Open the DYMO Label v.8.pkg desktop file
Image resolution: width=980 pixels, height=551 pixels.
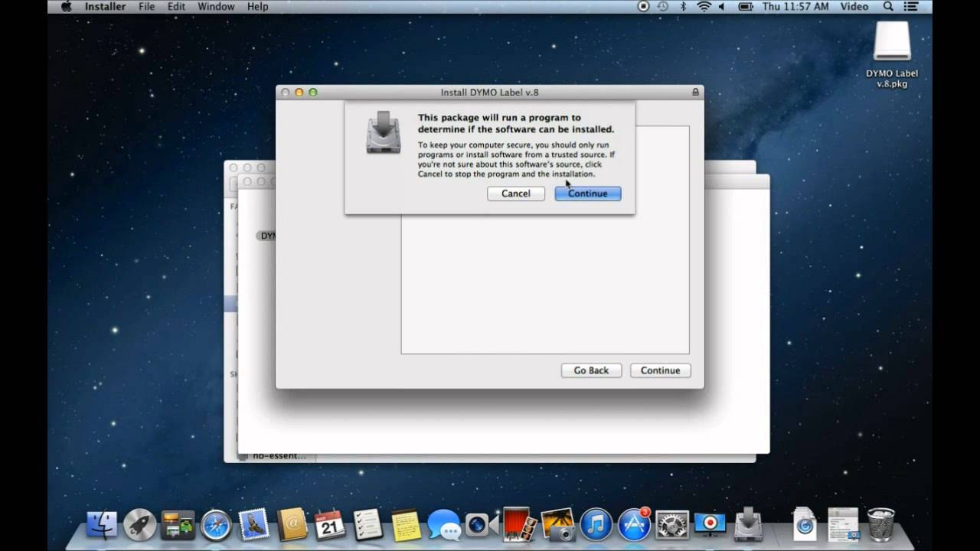[892, 55]
